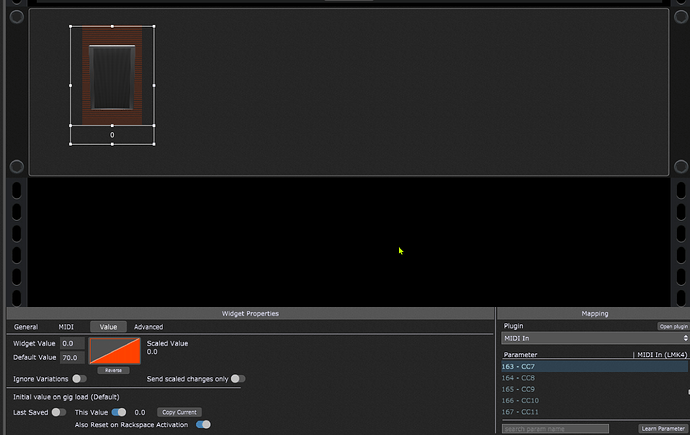This screenshot has width=690, height=435.
Task: Toggle the Last Saved switch
Action: coord(59,412)
